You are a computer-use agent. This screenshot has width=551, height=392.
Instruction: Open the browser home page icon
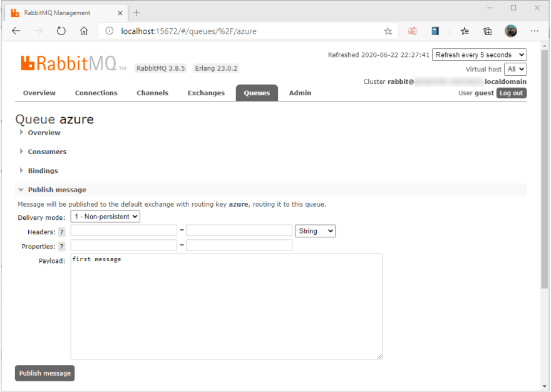coord(84,31)
